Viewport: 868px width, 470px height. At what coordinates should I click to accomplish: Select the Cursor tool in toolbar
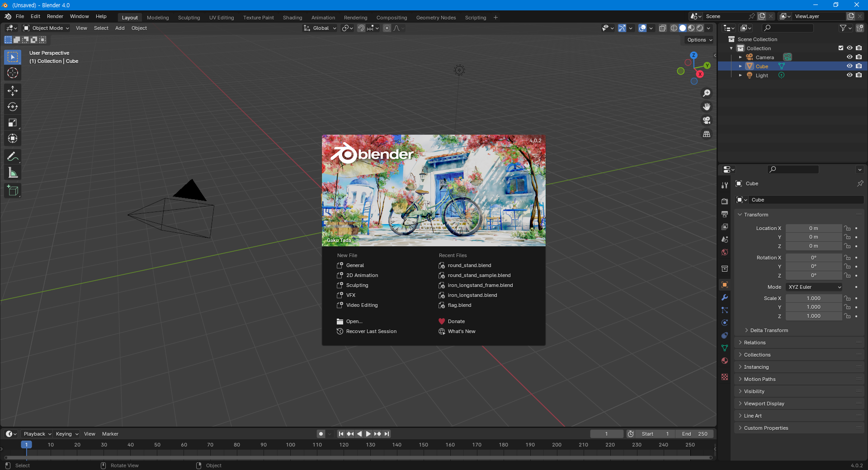click(x=13, y=73)
